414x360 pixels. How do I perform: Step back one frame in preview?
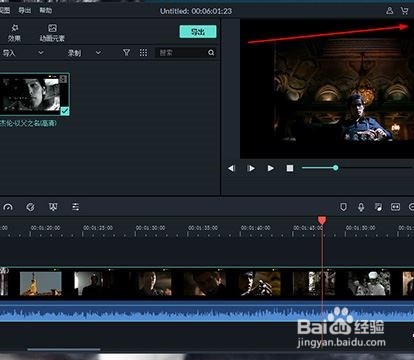[x=232, y=168]
